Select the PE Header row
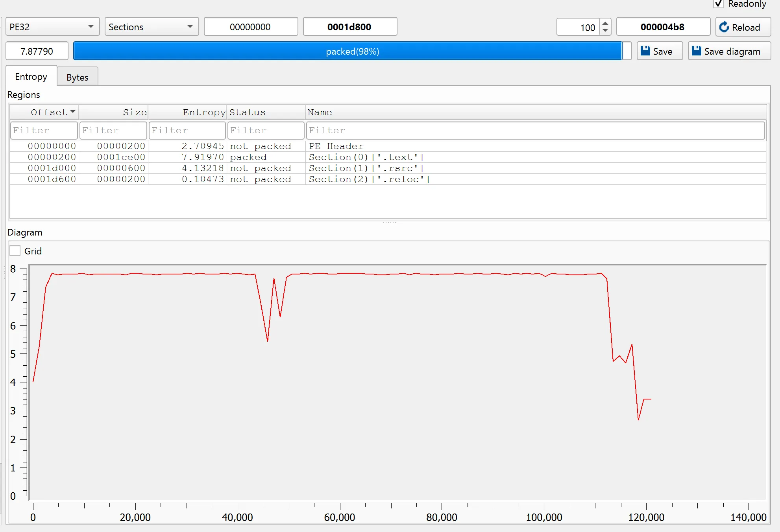Image resolution: width=780 pixels, height=532 pixels. point(336,146)
